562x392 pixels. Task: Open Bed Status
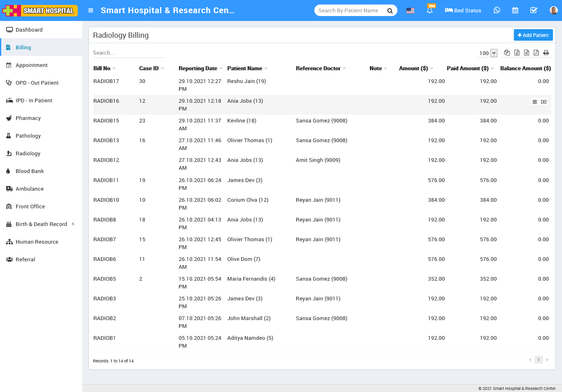[x=463, y=10]
